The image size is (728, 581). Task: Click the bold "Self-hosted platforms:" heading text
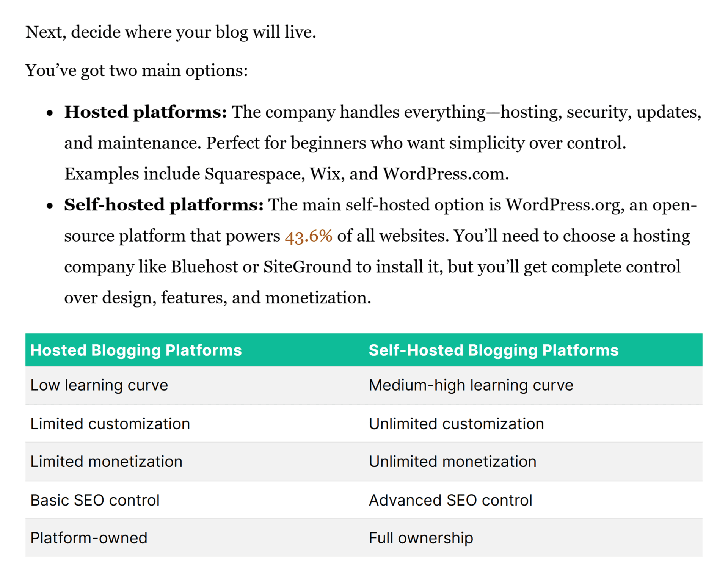click(163, 205)
